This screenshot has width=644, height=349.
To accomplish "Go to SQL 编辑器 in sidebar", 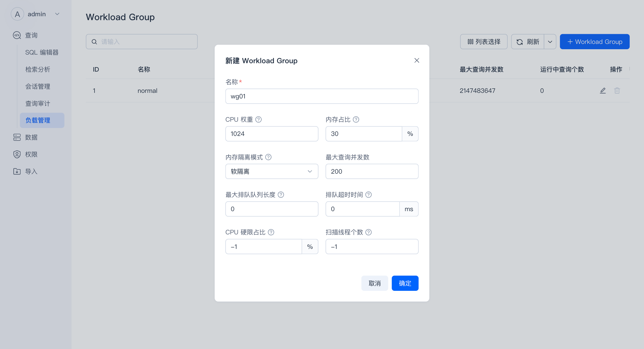I will (x=42, y=53).
